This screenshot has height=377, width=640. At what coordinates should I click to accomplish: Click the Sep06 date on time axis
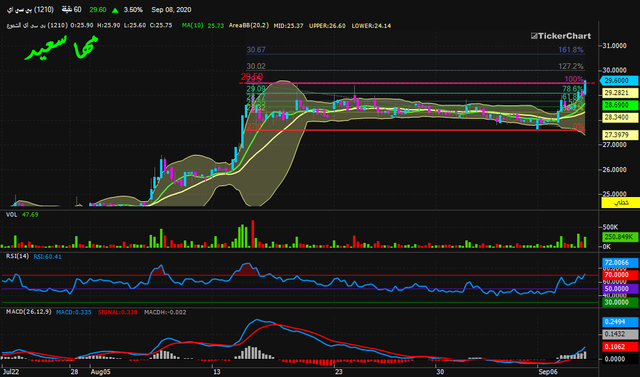[x=548, y=372]
